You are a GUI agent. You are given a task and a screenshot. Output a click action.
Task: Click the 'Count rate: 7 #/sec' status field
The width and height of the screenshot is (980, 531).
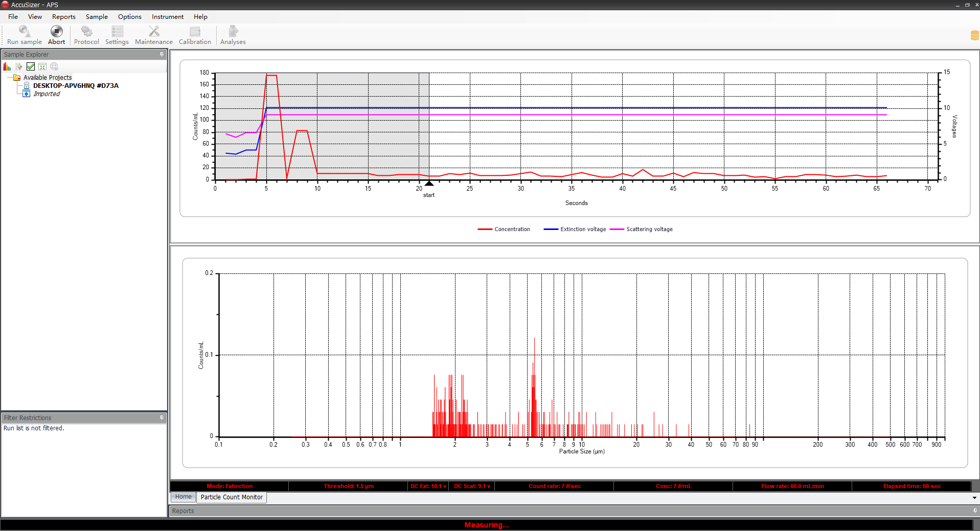tap(554, 486)
